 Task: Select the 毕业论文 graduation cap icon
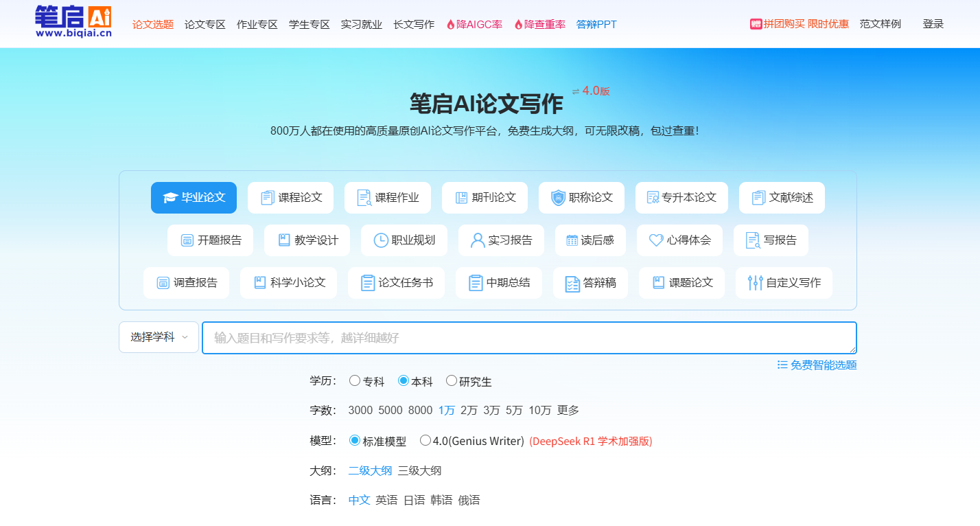(x=170, y=198)
